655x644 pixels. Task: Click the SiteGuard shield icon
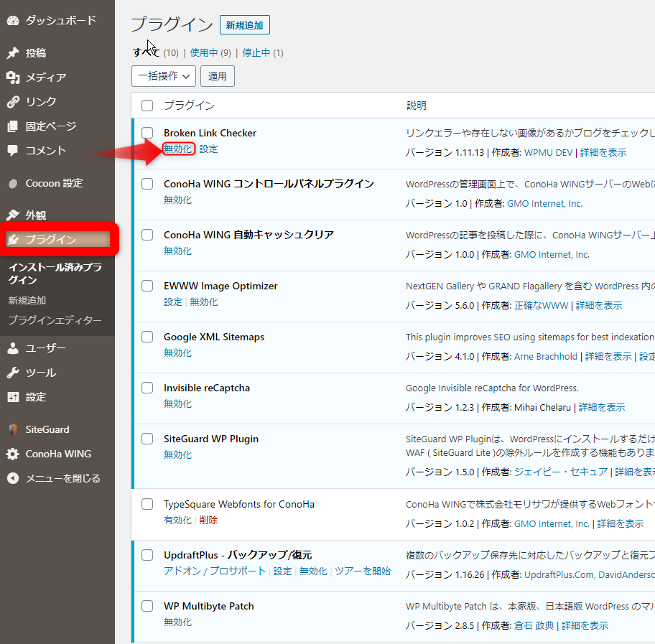[x=13, y=429]
